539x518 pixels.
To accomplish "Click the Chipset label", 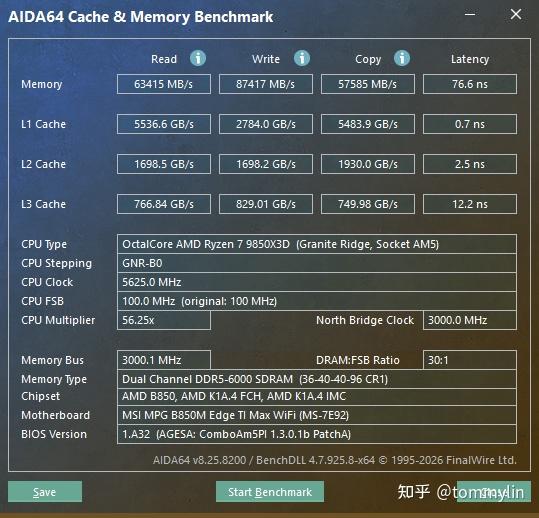I will point(40,396).
